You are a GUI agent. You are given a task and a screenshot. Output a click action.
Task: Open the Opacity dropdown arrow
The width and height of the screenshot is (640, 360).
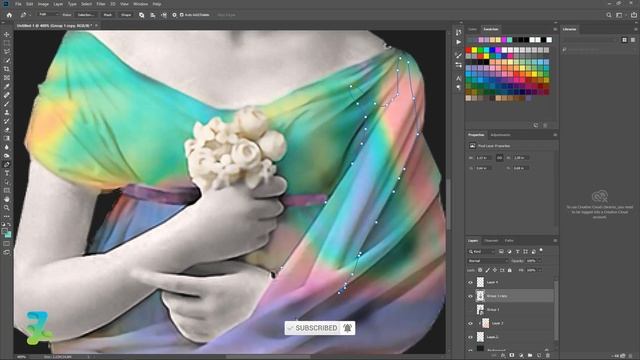(540, 261)
